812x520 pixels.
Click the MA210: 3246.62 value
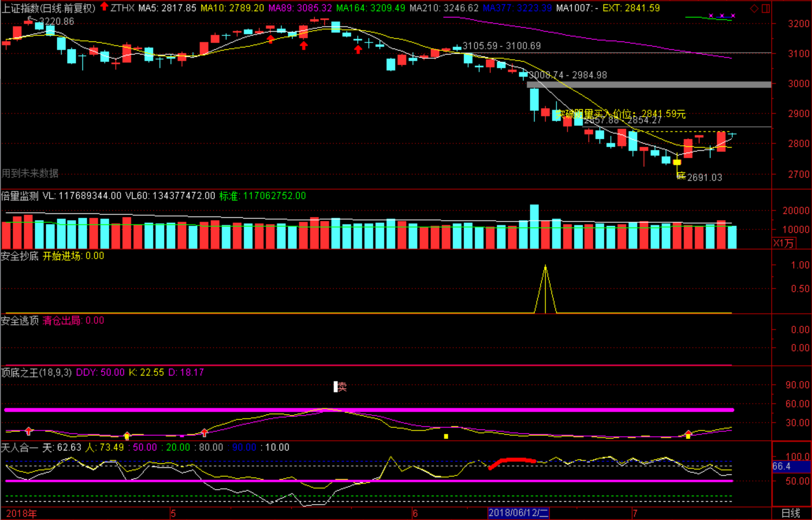tap(444, 8)
